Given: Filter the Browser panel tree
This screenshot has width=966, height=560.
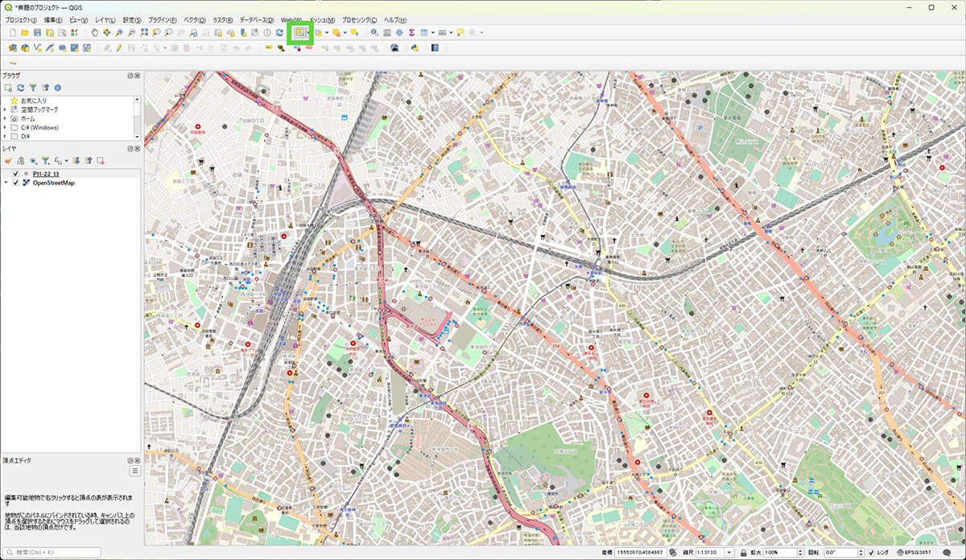Looking at the screenshot, I should click(x=33, y=88).
